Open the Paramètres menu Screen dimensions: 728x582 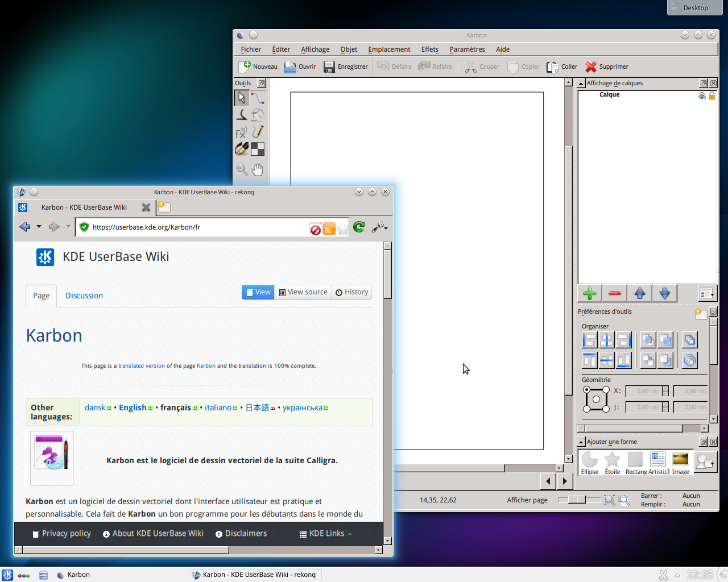(x=468, y=49)
